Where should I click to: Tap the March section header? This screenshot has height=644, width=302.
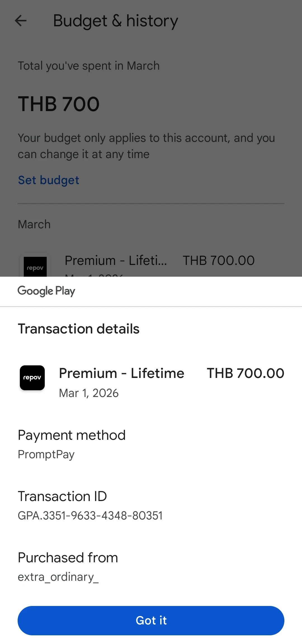coord(34,224)
